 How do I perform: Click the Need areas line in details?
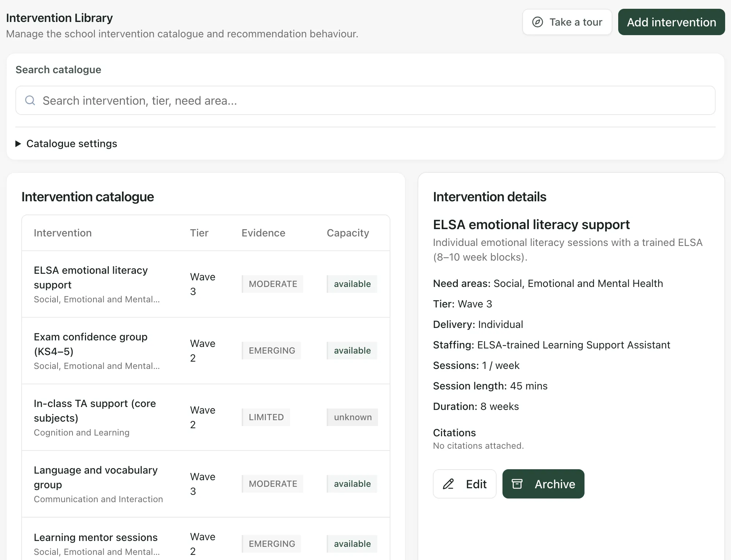click(548, 283)
